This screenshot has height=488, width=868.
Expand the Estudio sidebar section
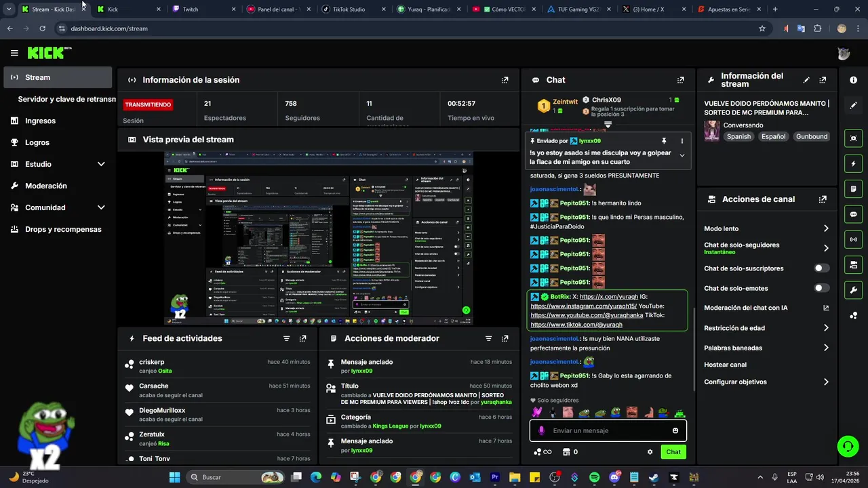point(101,164)
